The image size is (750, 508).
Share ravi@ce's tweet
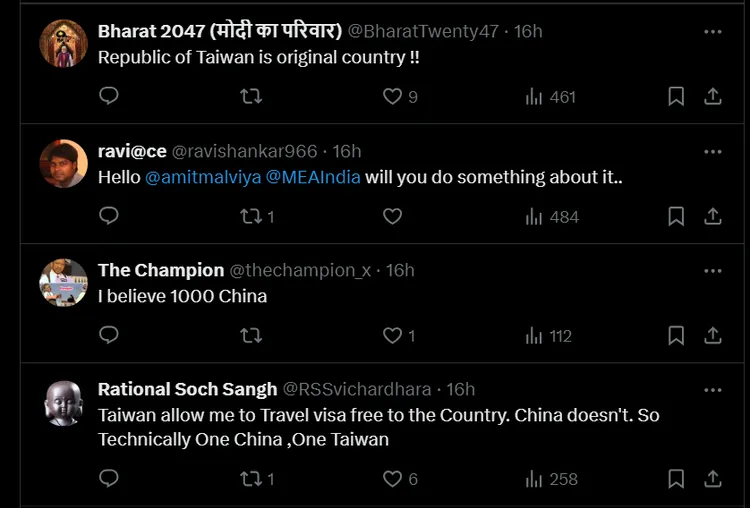713,216
